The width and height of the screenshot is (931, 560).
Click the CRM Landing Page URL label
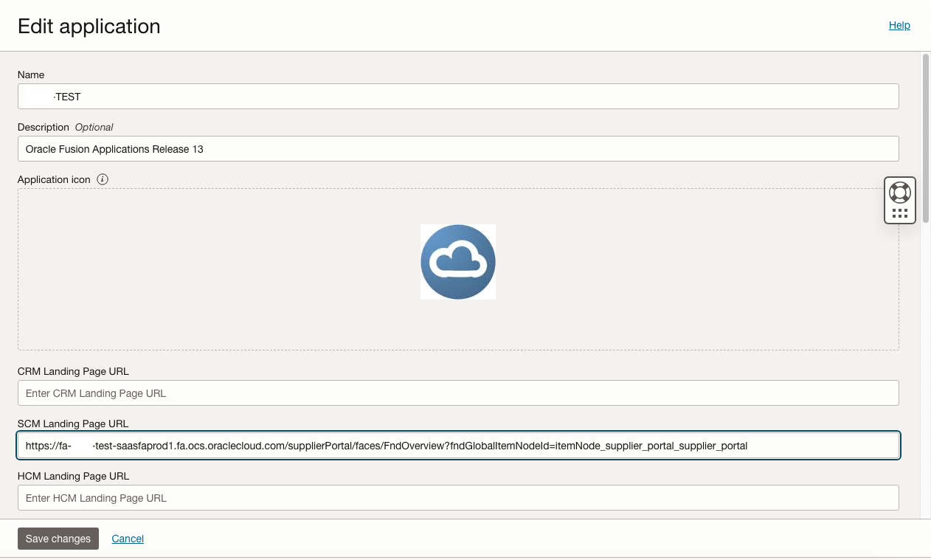73,371
